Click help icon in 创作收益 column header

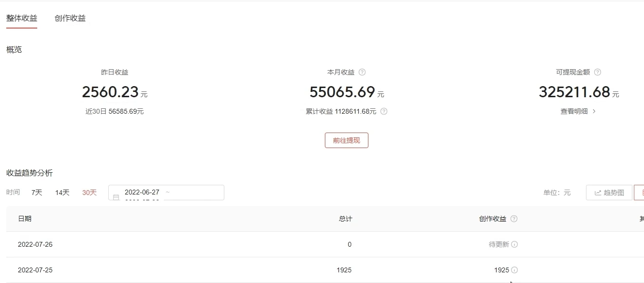(514, 219)
